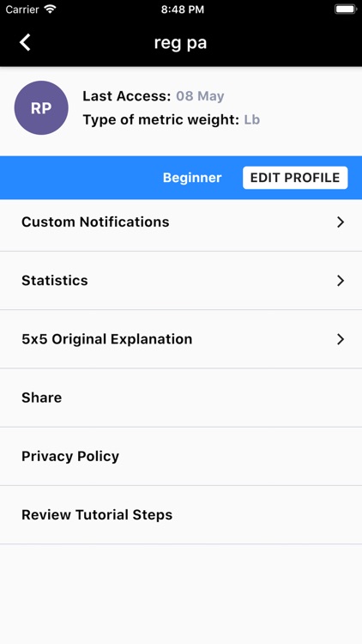Tap the back arrow icon
This screenshot has height=644, width=362.
click(25, 43)
